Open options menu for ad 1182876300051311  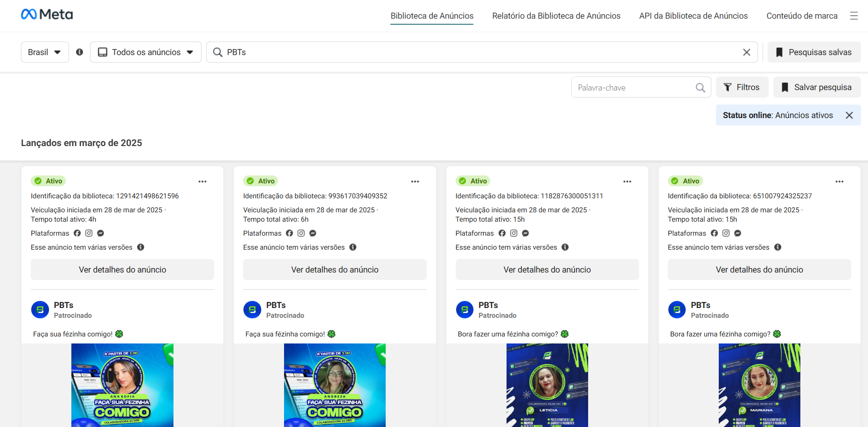[627, 182]
